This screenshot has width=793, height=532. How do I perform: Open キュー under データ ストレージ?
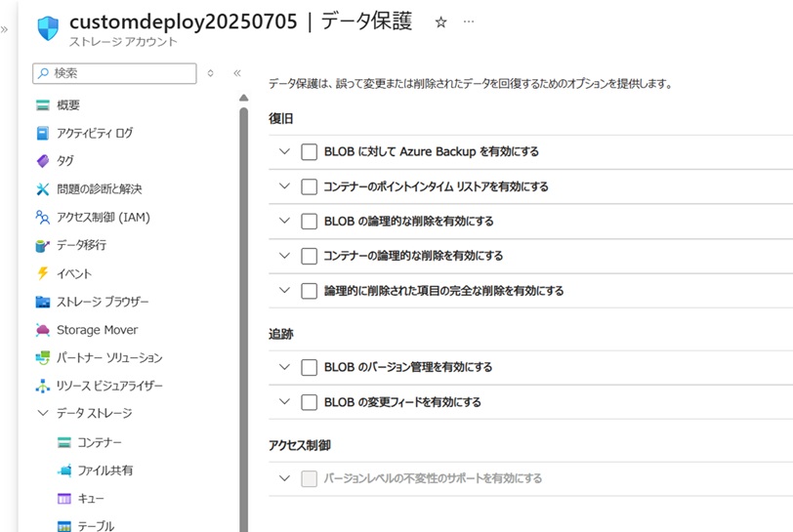point(91,499)
